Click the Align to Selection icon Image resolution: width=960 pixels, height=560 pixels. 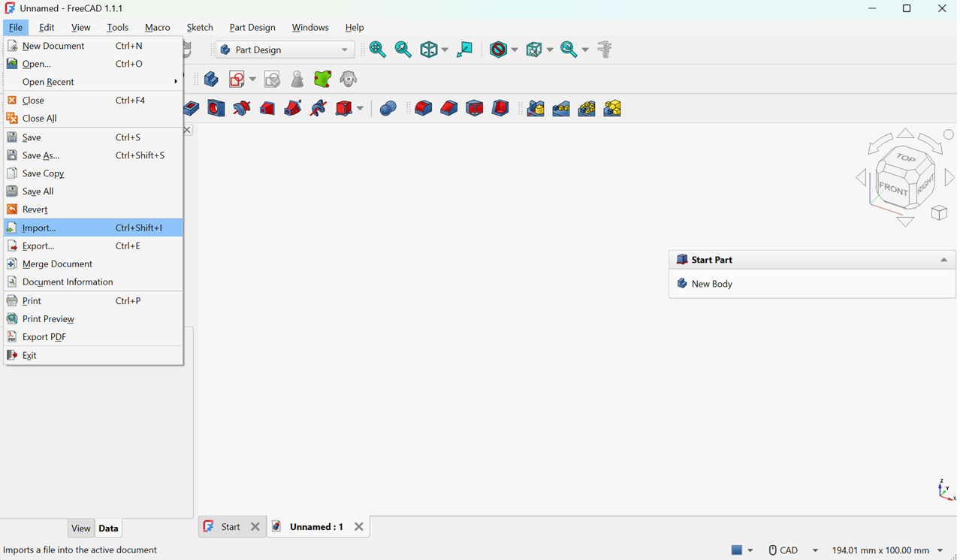click(x=465, y=50)
